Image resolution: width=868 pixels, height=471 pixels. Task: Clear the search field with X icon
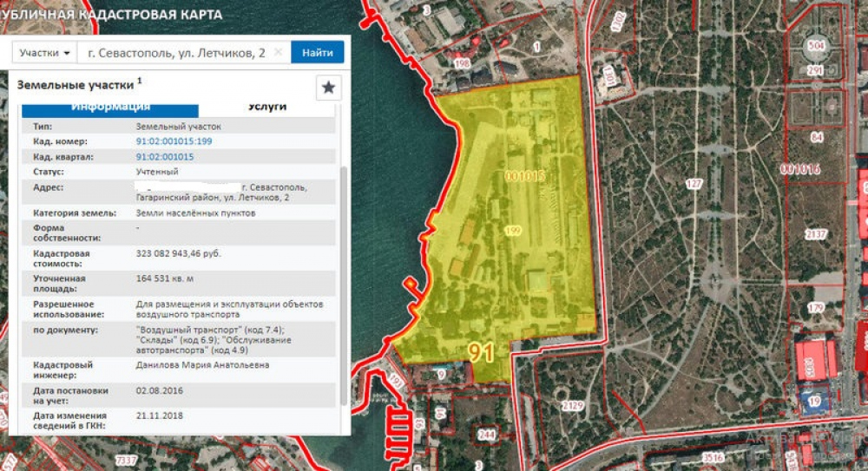pyautogui.click(x=278, y=52)
